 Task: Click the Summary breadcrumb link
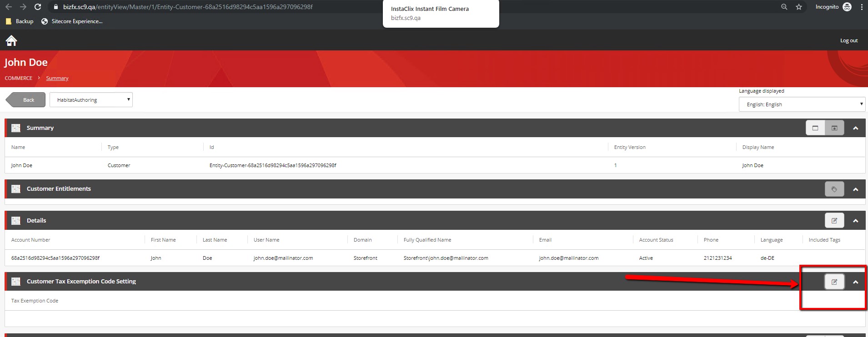57,78
